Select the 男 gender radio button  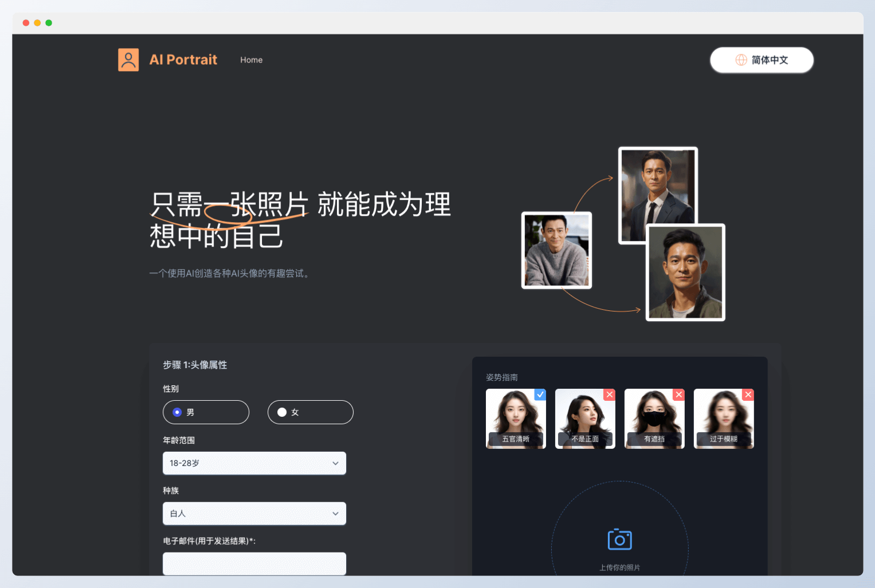pos(176,412)
